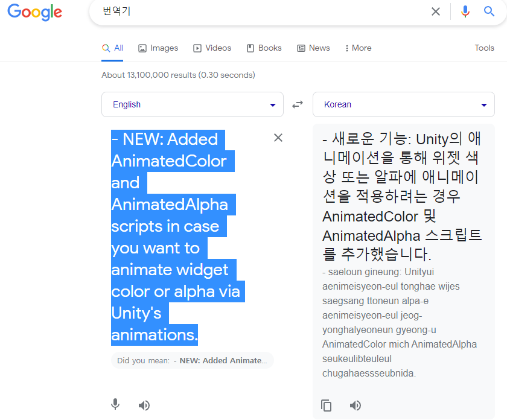507x420 pixels.
Task: Open the News tab
Action: [313, 48]
